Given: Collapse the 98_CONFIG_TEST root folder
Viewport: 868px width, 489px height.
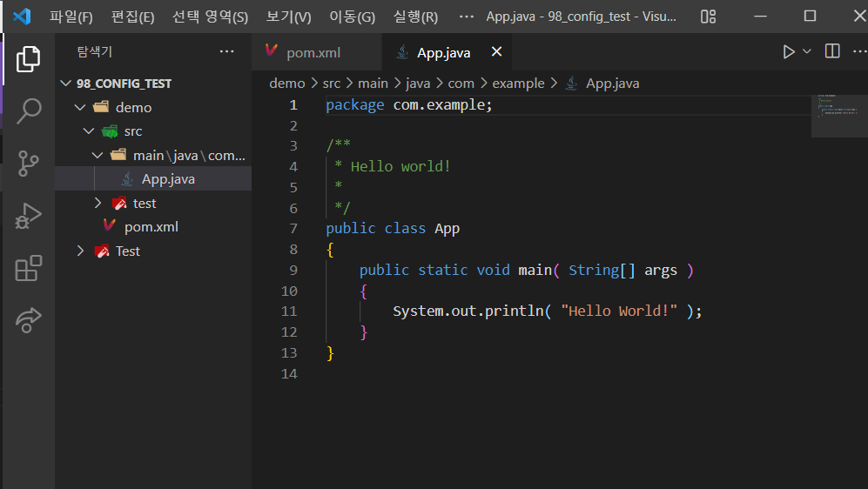Looking at the screenshot, I should point(66,84).
